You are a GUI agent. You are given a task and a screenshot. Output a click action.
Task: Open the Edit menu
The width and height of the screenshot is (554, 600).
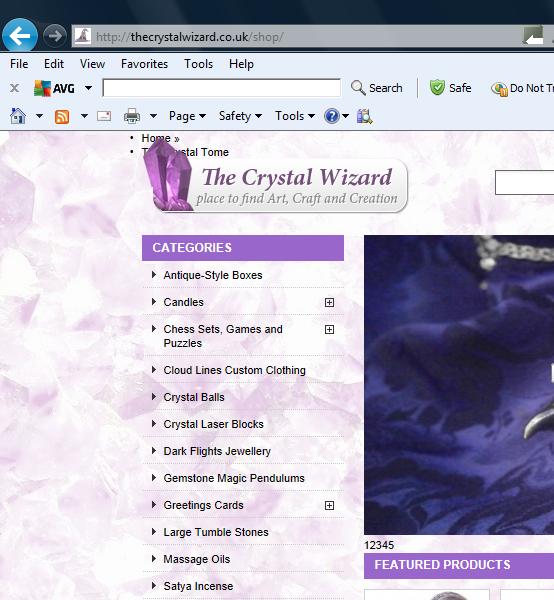pos(54,64)
